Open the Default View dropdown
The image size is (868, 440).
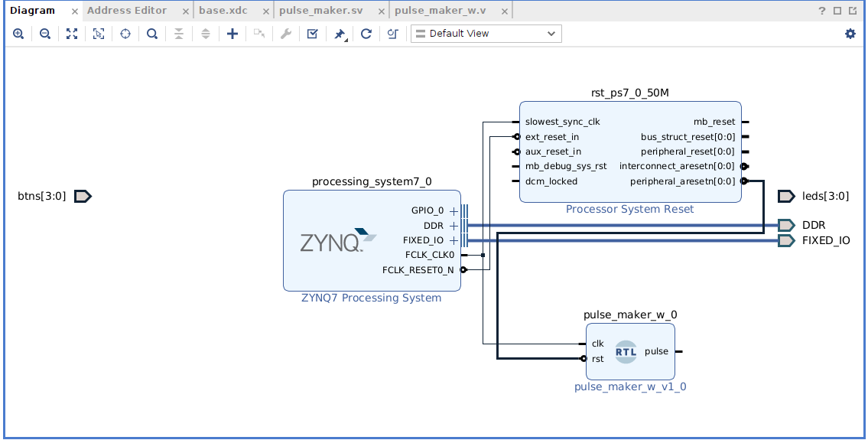click(x=486, y=34)
